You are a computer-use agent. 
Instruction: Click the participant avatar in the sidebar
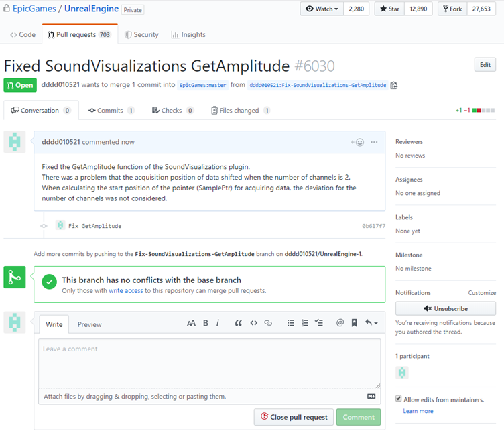[401, 373]
